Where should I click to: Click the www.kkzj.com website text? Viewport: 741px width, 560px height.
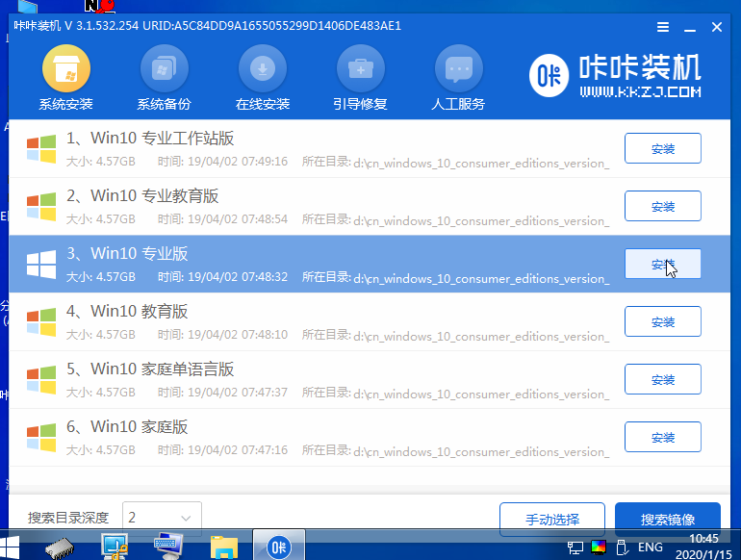pyautogui.click(x=640, y=91)
